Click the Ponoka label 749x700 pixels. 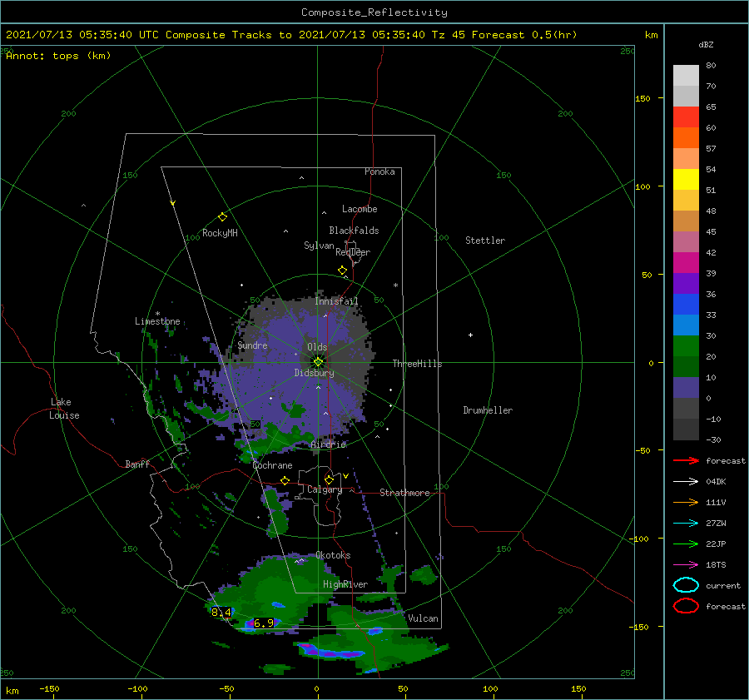(x=379, y=171)
